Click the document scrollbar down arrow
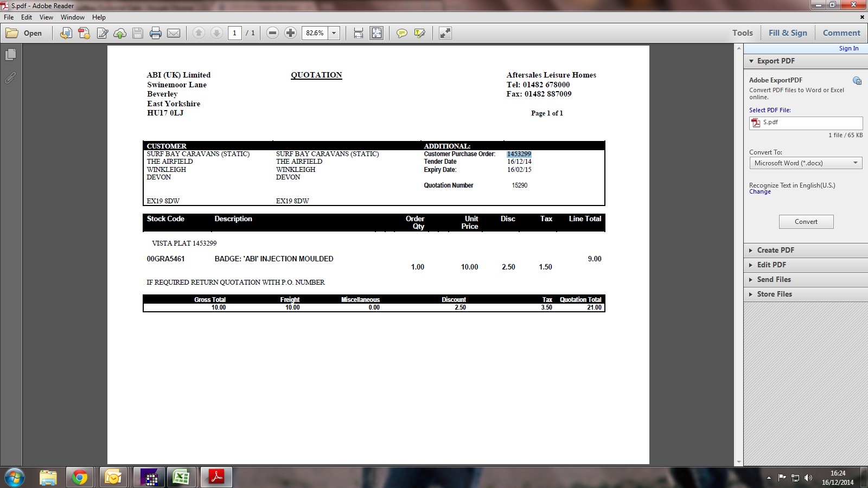 click(x=738, y=462)
